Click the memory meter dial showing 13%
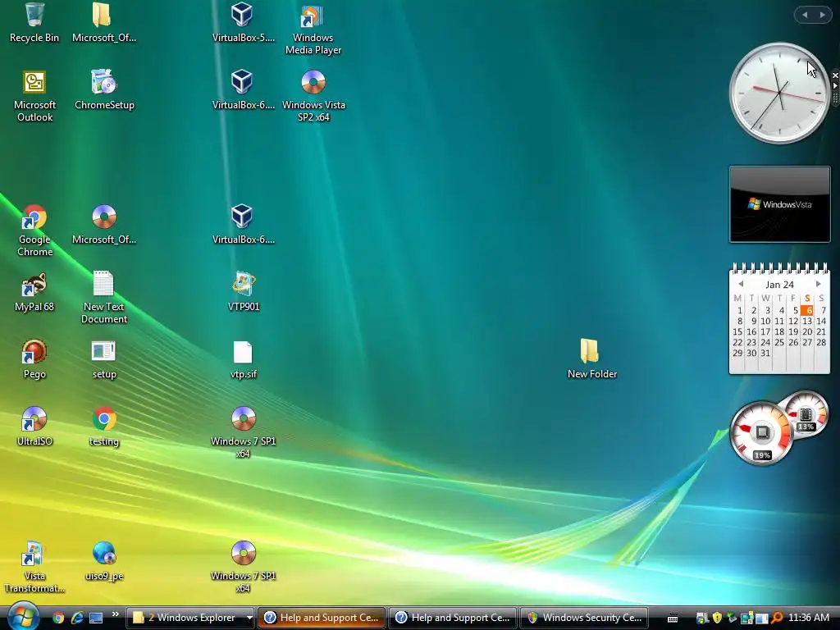Image resolution: width=840 pixels, height=630 pixels. (x=806, y=414)
